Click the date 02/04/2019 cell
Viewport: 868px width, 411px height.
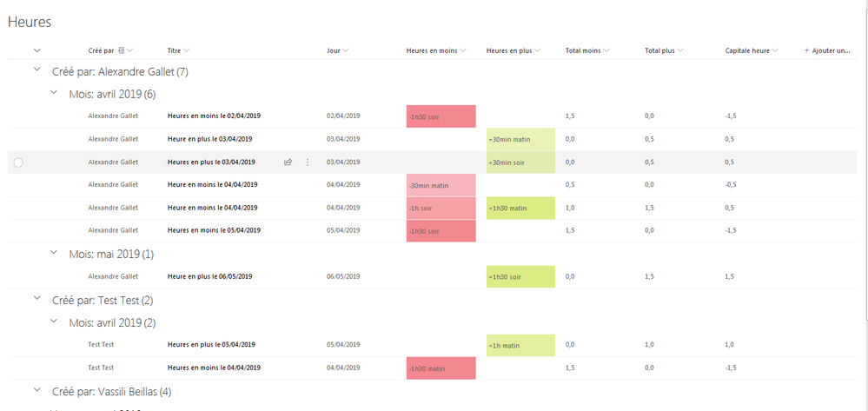pyautogui.click(x=343, y=116)
